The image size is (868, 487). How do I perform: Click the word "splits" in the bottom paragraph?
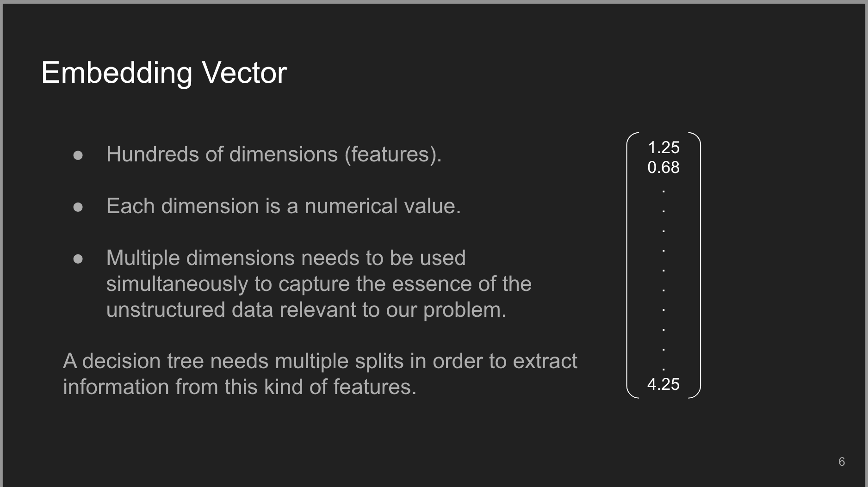coord(379,361)
